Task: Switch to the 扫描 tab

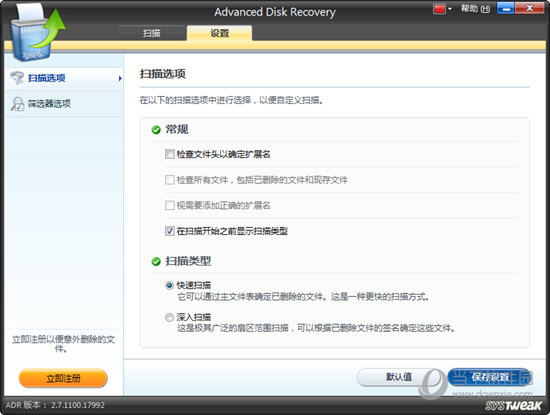Action: 152,33
